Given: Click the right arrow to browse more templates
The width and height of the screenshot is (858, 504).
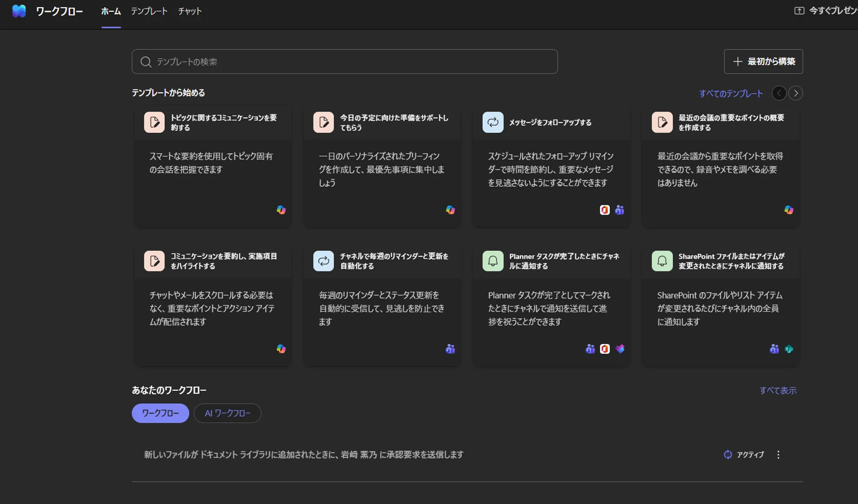Looking at the screenshot, I should pyautogui.click(x=796, y=93).
